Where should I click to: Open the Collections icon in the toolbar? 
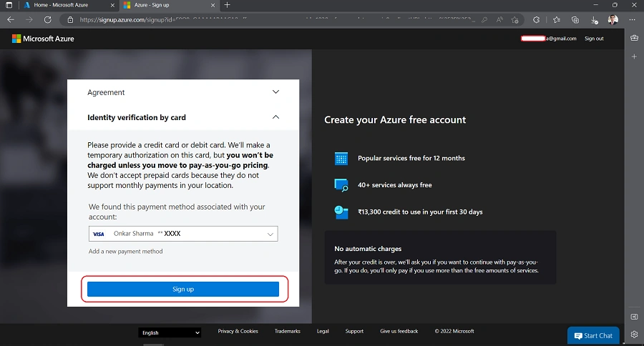[x=575, y=20]
